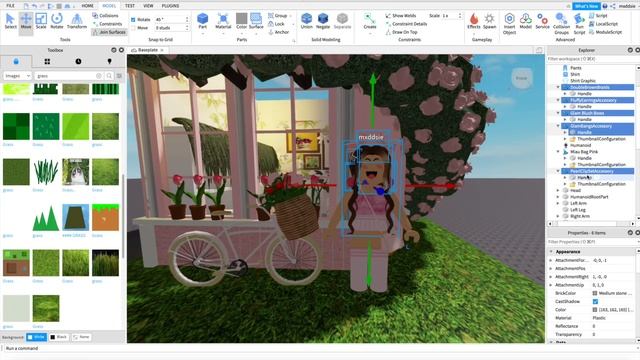
Task: Click the What's New button
Action: (x=586, y=6)
